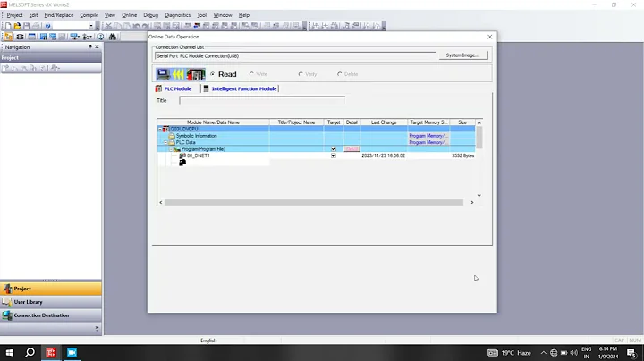
Task: Click GX Works2 taskbar icon
Action: [x=51, y=353]
